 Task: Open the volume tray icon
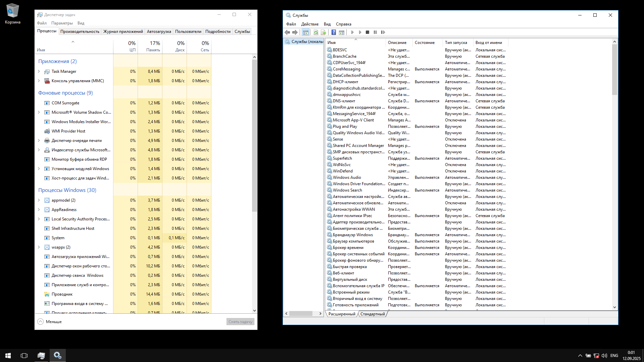click(x=604, y=356)
